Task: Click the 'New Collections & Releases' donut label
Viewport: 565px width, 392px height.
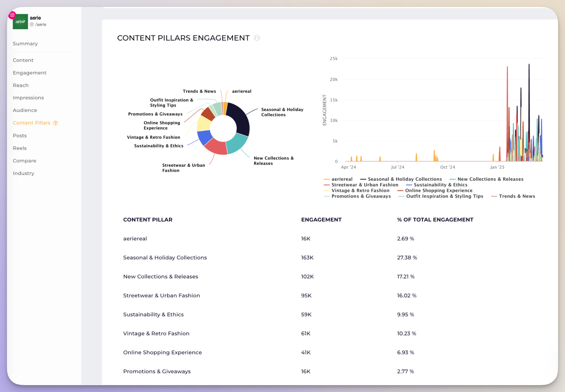Action: [274, 161]
